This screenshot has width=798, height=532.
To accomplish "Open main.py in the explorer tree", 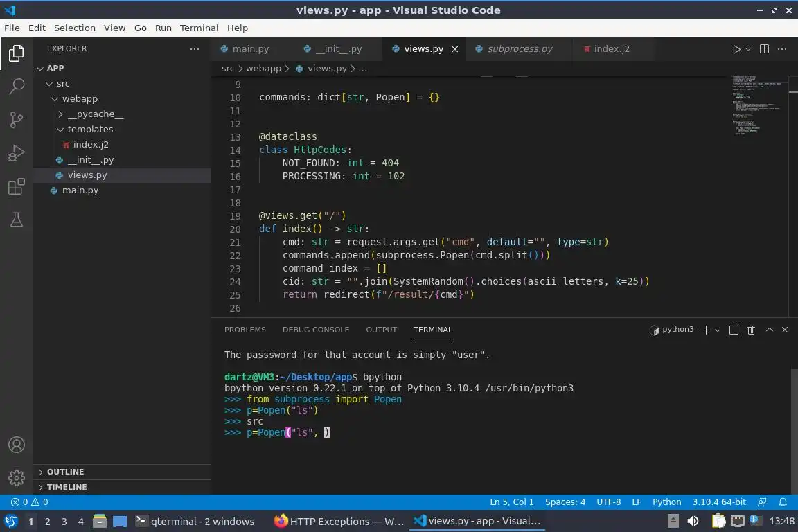I will click(x=80, y=190).
